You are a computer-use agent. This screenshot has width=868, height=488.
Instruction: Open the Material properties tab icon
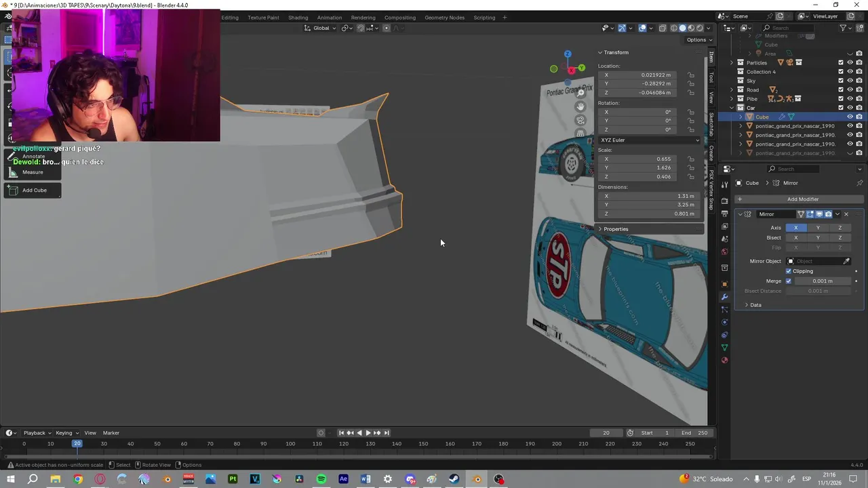724,361
